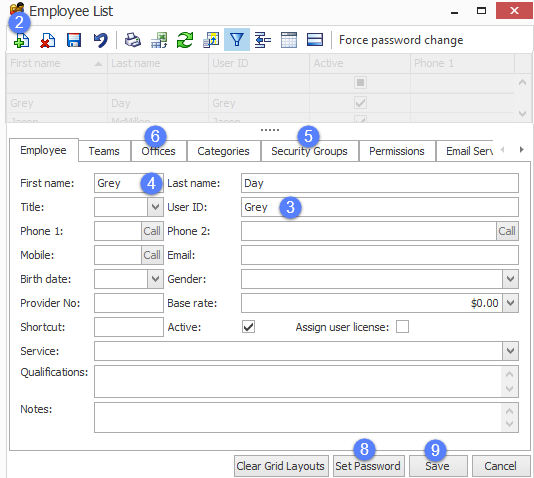Click the Notes scroll up arrow
Image resolution: width=534 pixels, height=478 pixels.
click(509, 411)
